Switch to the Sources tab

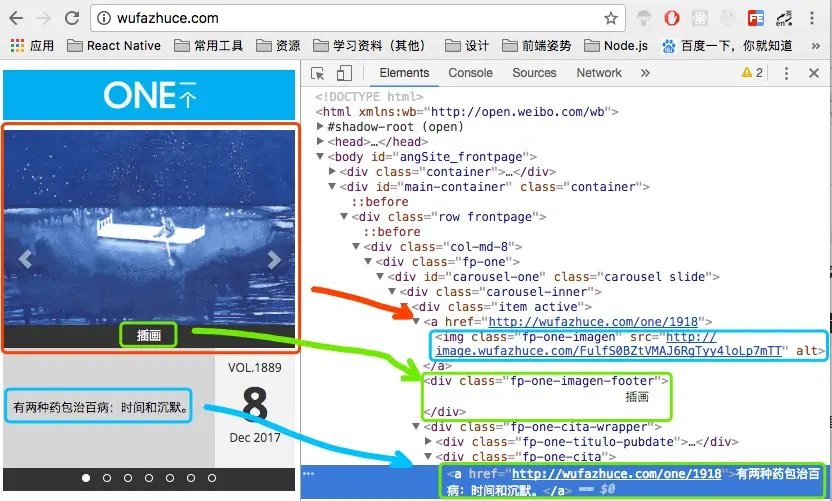coord(534,73)
